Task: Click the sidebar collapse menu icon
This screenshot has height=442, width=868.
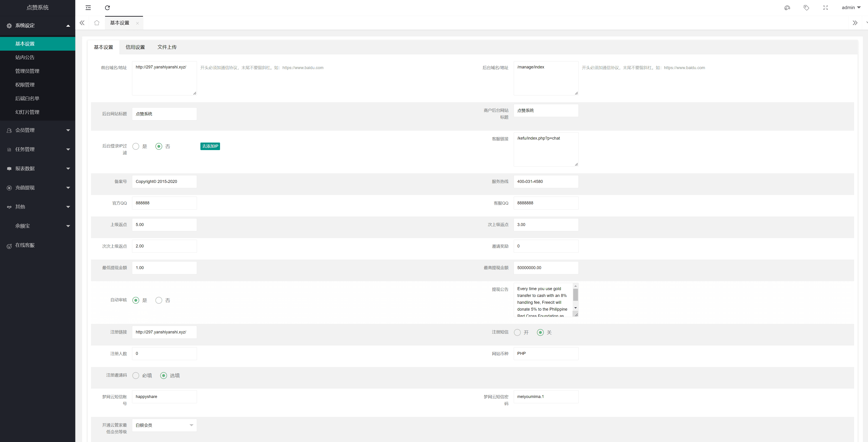Action: click(88, 8)
